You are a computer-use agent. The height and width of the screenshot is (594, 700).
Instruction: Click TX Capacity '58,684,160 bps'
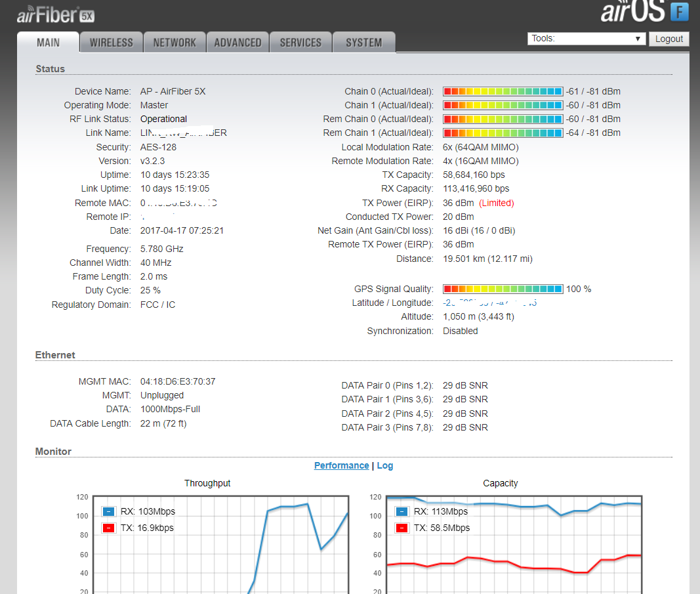pos(474,175)
